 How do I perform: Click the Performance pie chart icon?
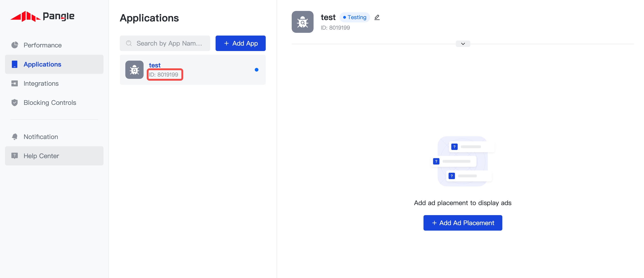[x=15, y=45]
